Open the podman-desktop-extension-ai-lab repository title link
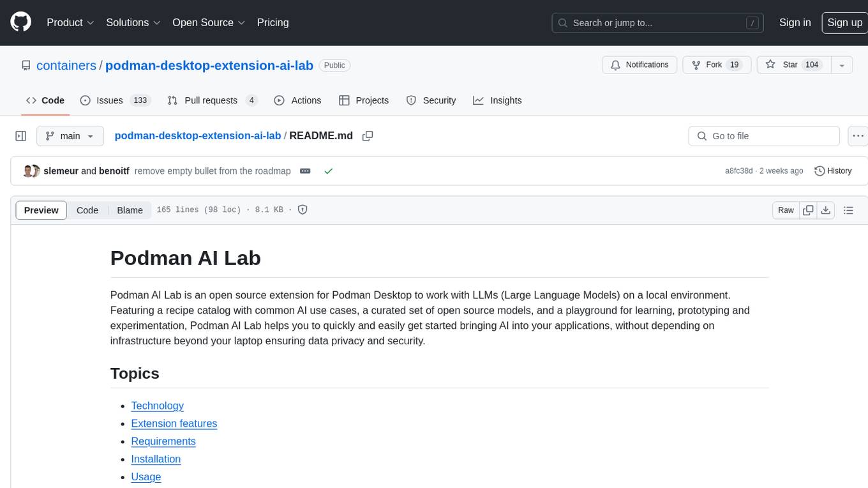This screenshot has width=868, height=488. (x=209, y=65)
